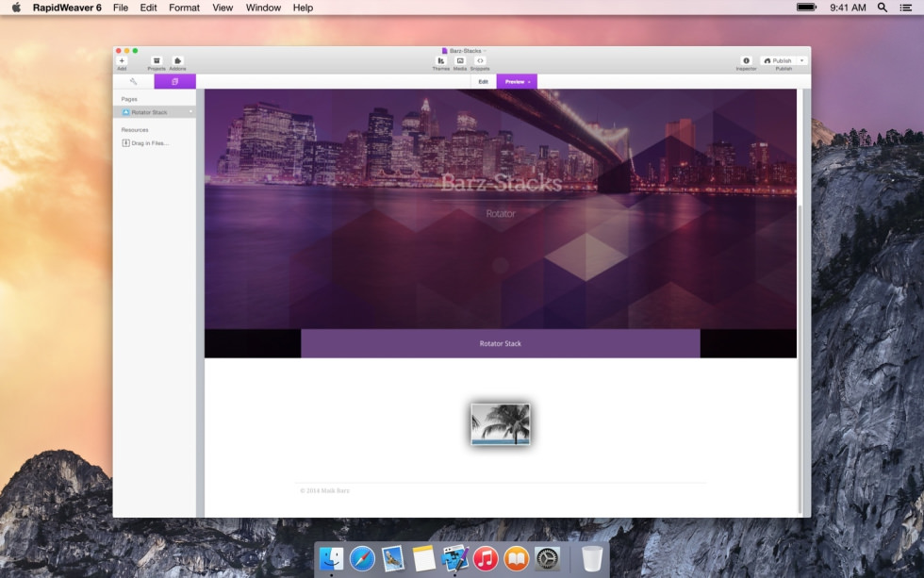Screen dimensions: 924x578
Task: Launch Safari from the dock
Action: [362, 558]
